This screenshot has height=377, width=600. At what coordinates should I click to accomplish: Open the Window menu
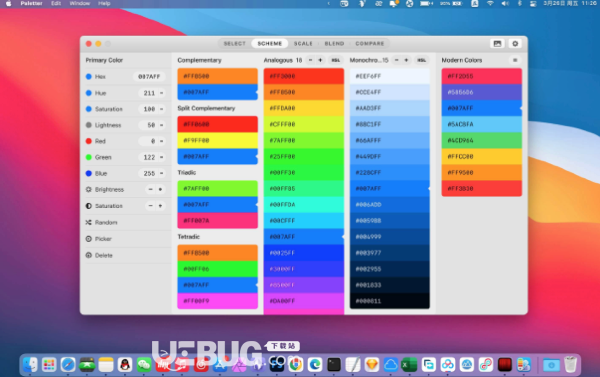80,3
